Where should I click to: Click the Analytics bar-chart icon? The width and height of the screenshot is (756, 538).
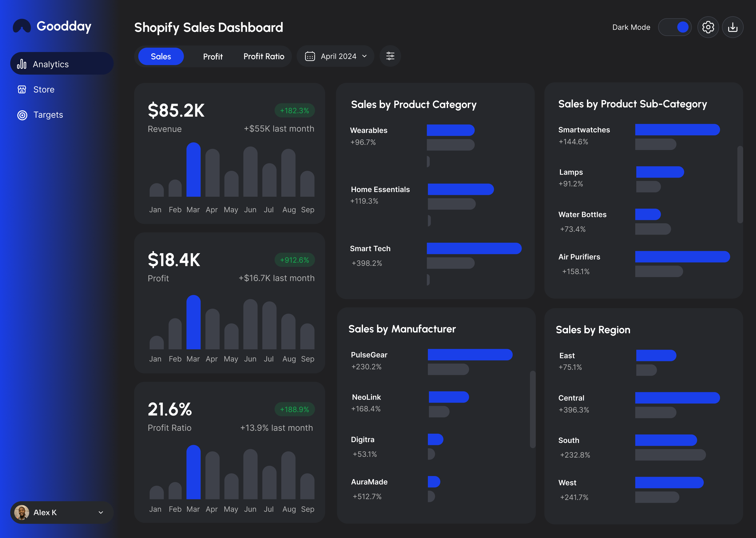[x=22, y=64]
